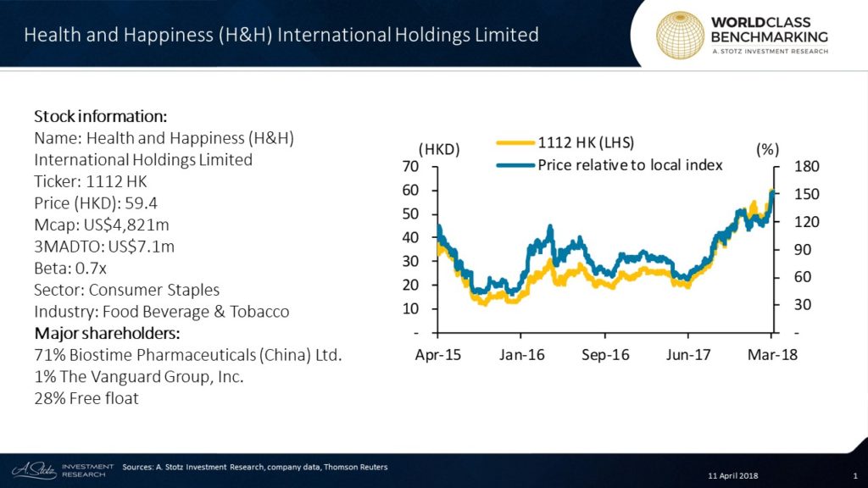Click the A. Stotz signature logo
This screenshot has width=868, height=488.
click(x=31, y=469)
